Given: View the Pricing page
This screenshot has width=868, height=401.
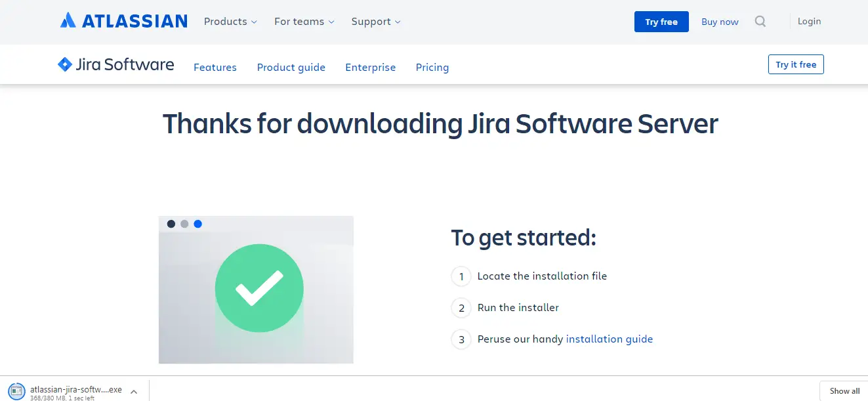Looking at the screenshot, I should (432, 67).
